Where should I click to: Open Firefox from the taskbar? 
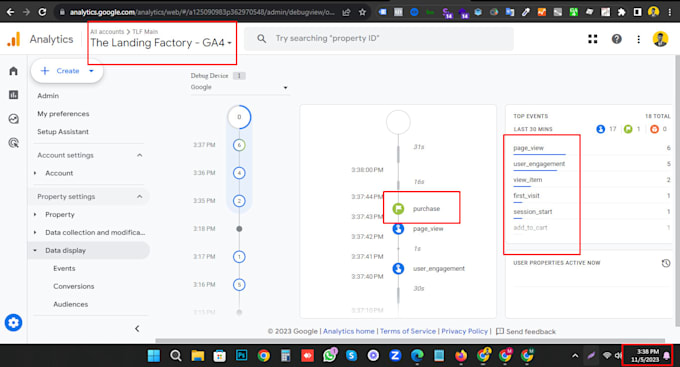(461, 356)
